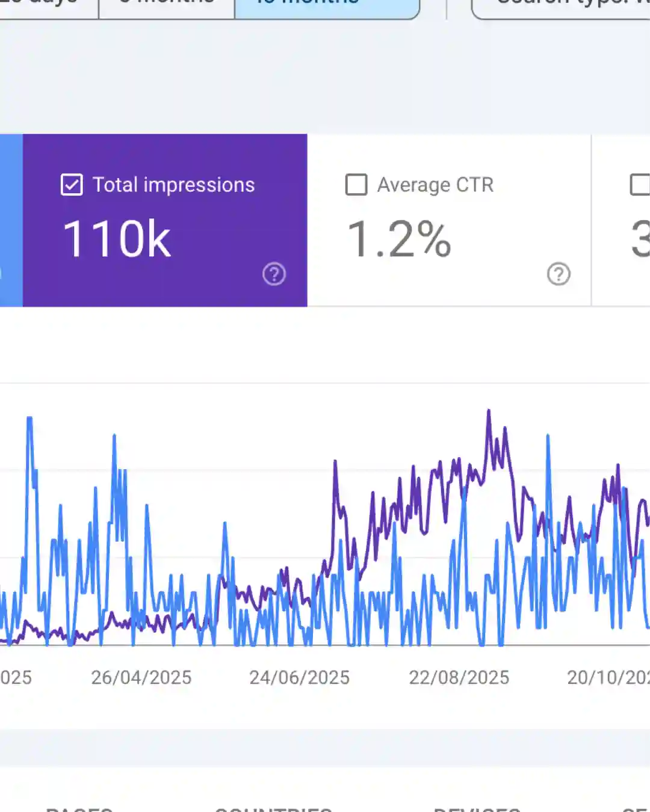This screenshot has height=812, width=650.
Task: Click the Average CTR card label
Action: pos(436,185)
